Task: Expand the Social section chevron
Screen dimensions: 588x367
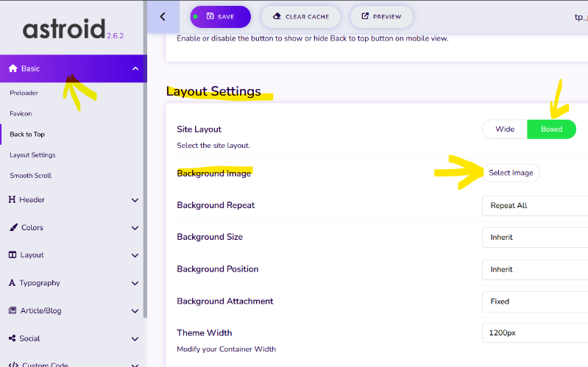Action: [x=135, y=339]
